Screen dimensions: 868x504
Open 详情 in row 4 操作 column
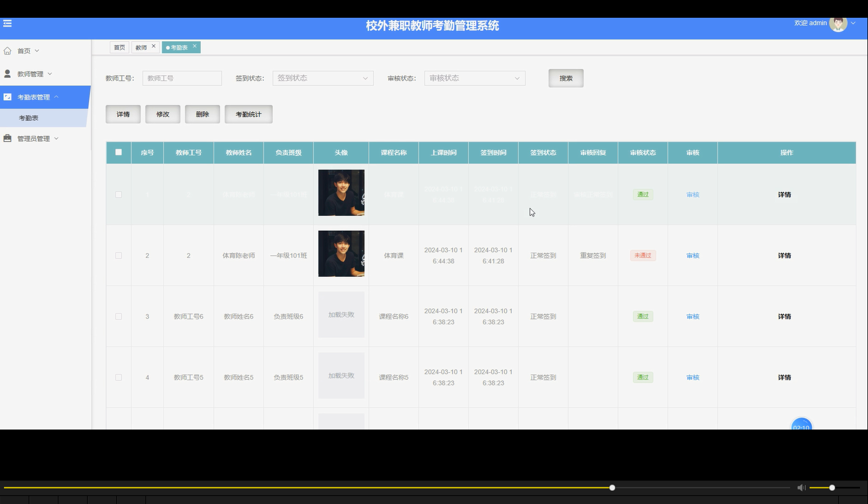[784, 377]
